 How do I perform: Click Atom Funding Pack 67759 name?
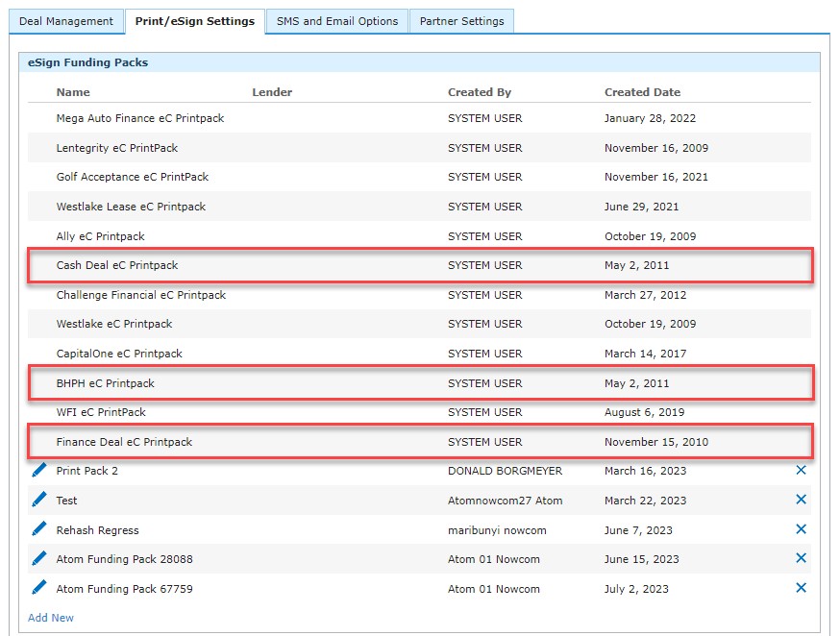point(124,589)
